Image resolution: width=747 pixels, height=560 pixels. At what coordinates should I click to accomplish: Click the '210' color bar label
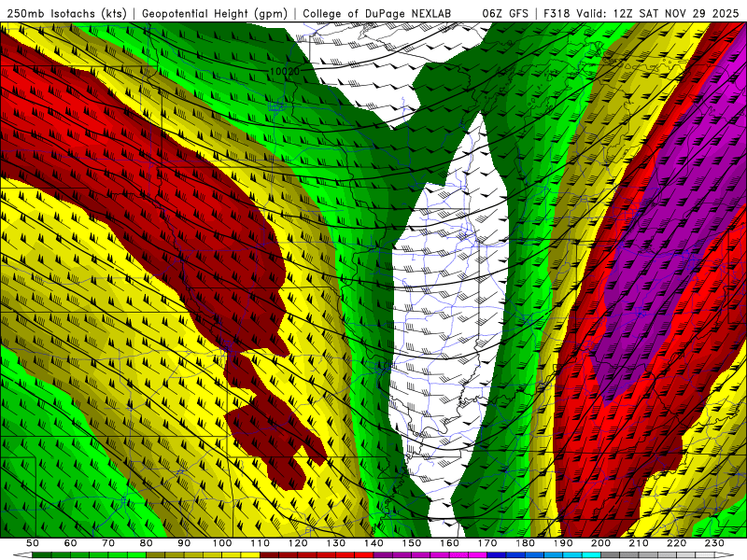[639, 543]
